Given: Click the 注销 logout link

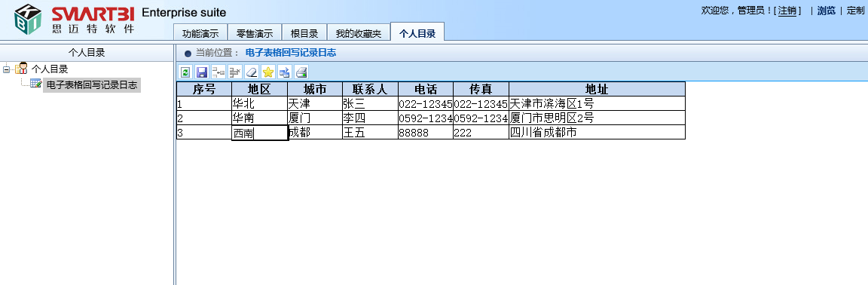Looking at the screenshot, I should (x=787, y=11).
